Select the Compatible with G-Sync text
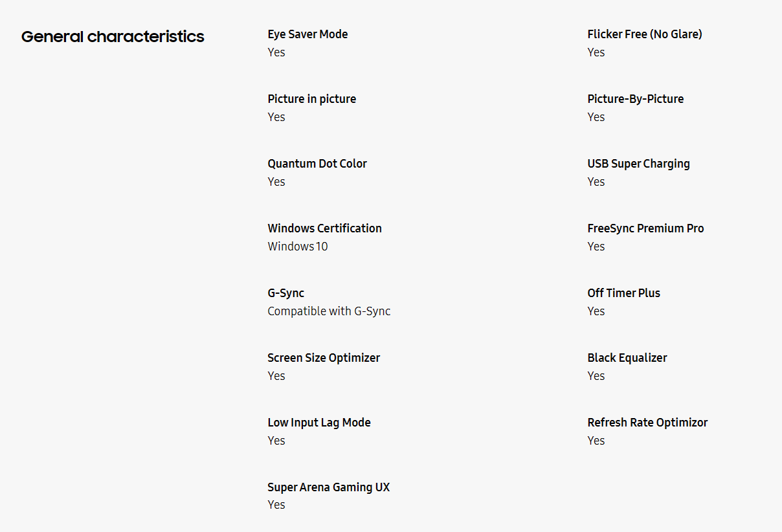The image size is (782, 532). tap(329, 311)
